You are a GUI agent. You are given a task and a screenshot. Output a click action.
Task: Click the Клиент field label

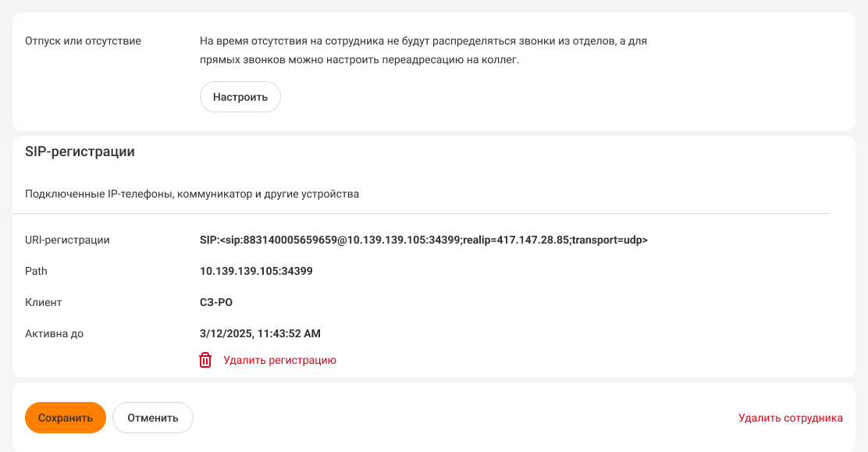(x=43, y=302)
